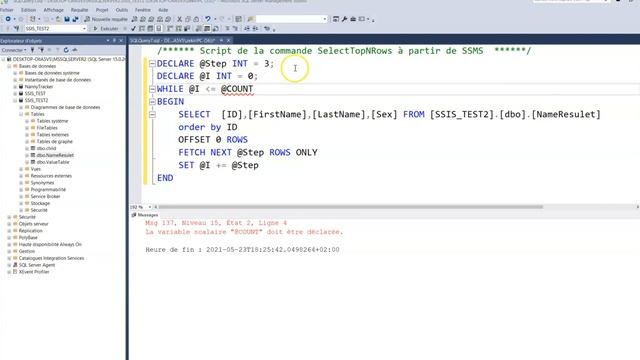Click the pin icon on Object Explorer header
Screen dimensions: 640x360
pos(114,40)
